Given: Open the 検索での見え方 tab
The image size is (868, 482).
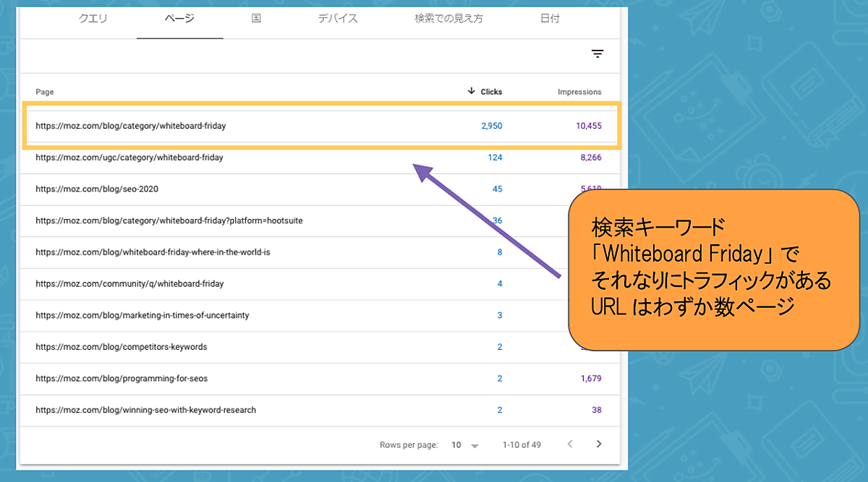Looking at the screenshot, I should (x=448, y=19).
